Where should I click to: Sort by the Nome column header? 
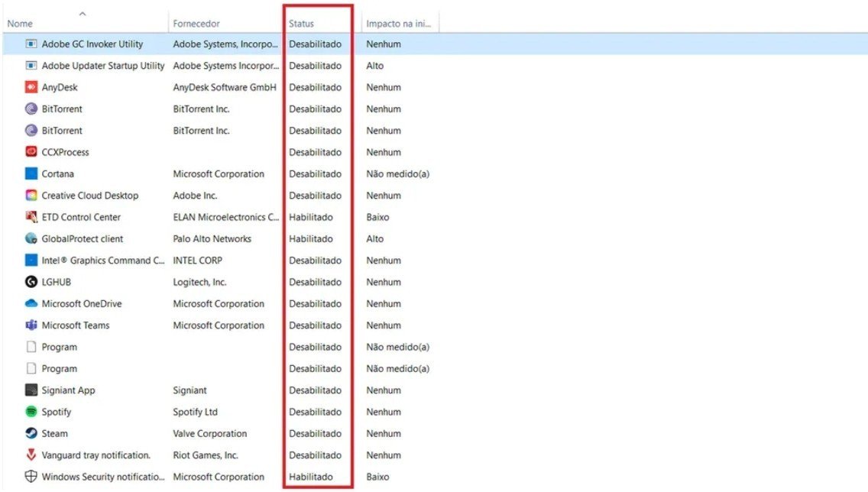pos(20,24)
